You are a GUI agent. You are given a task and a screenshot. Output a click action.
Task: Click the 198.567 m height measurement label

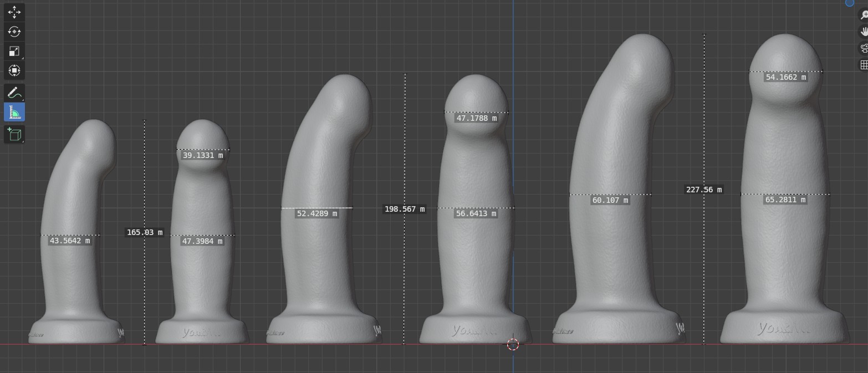[x=404, y=209]
